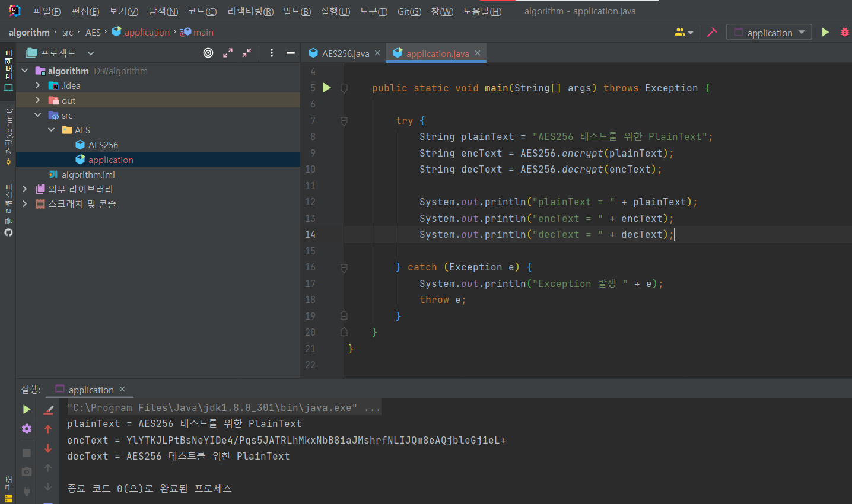
Task: Open the Git(G) menu
Action: 409,11
